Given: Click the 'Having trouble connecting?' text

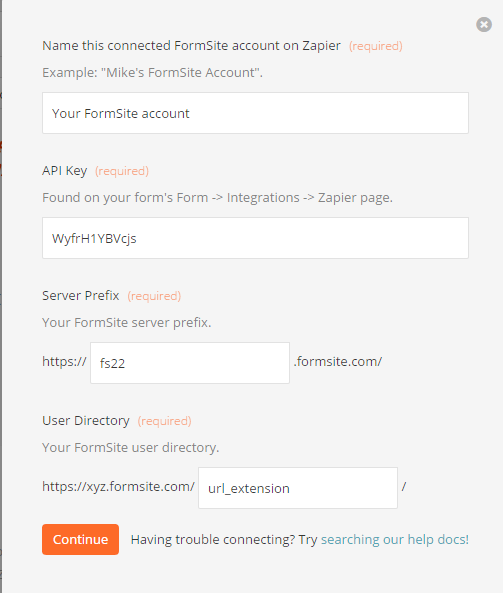Looking at the screenshot, I should coord(213,539).
